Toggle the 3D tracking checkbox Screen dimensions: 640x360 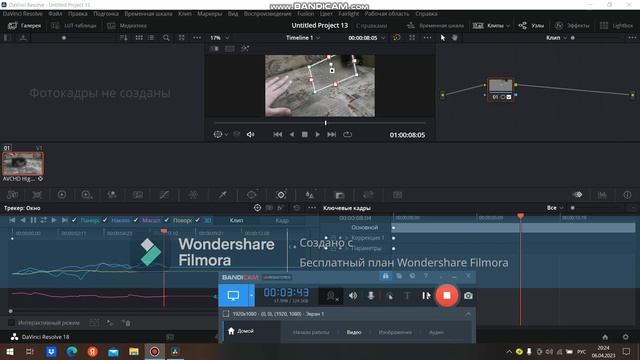pyautogui.click(x=198, y=220)
